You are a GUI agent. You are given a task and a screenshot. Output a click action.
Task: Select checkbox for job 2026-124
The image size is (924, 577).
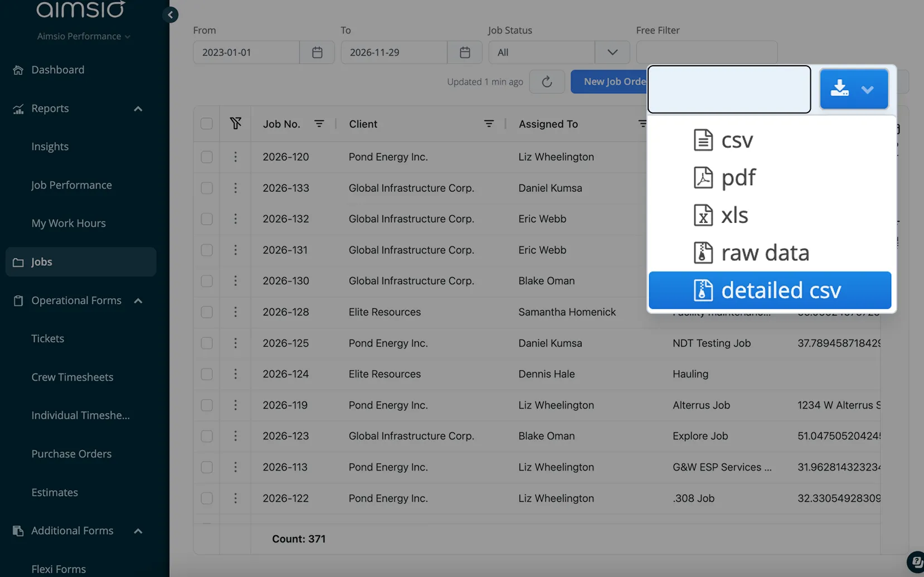point(207,374)
